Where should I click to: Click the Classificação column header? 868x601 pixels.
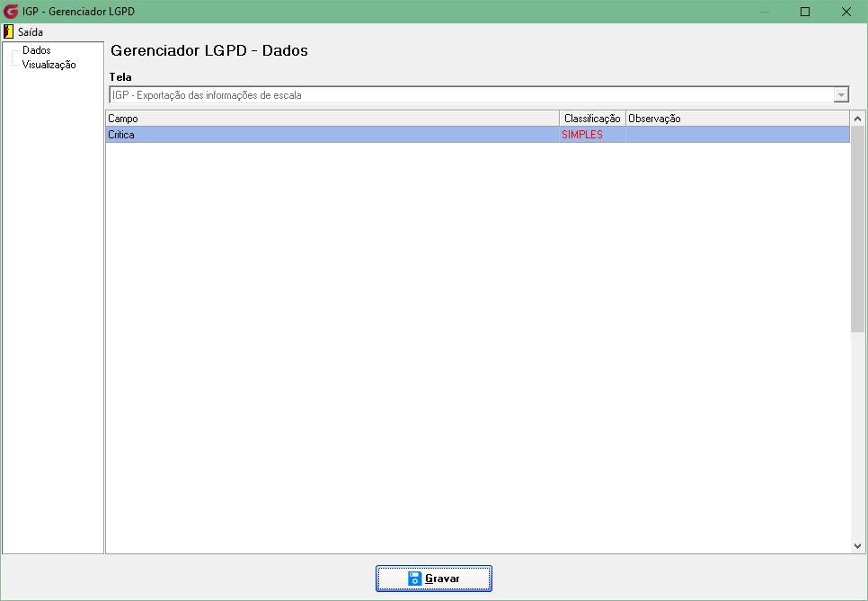click(592, 119)
